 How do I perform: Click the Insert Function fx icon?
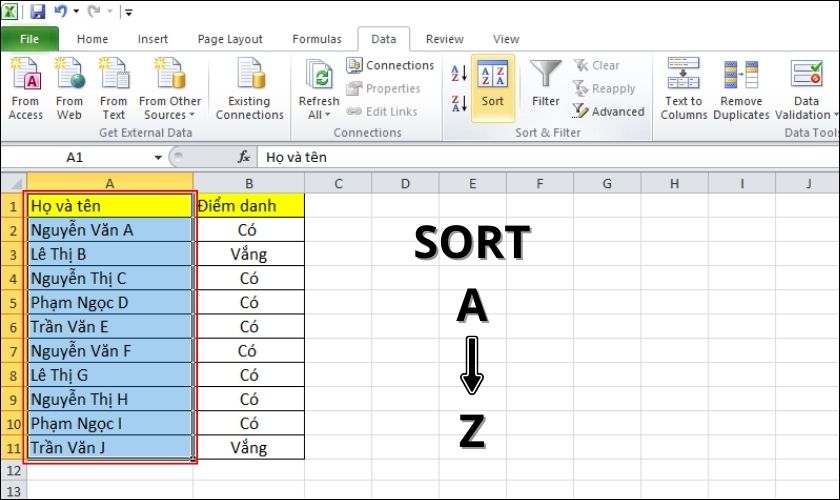click(x=244, y=157)
